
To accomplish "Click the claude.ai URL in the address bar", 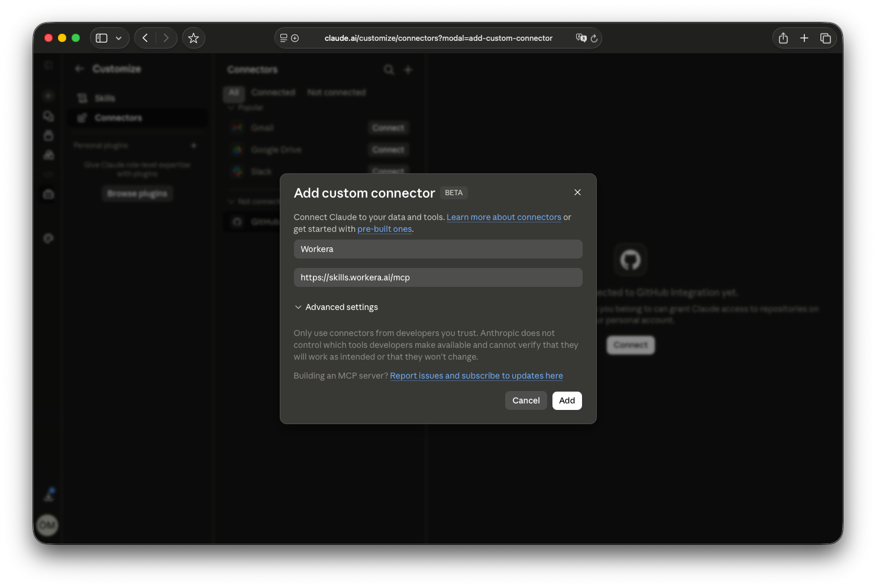I will pos(438,38).
